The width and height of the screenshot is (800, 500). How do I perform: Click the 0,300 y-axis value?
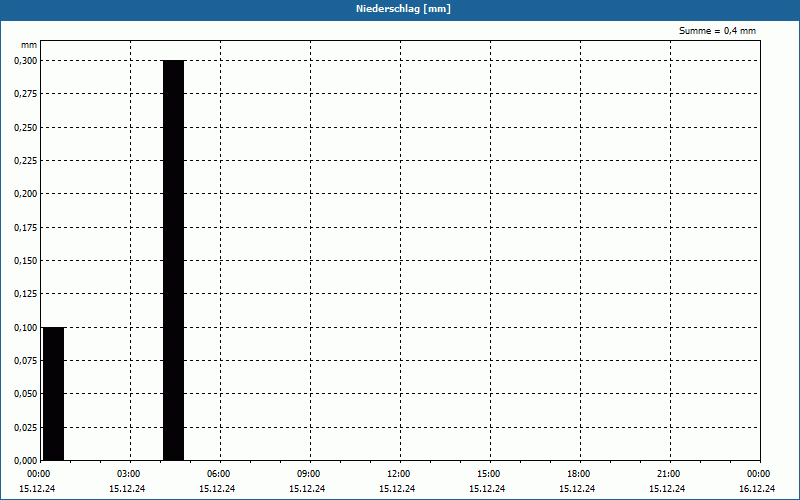26,61
